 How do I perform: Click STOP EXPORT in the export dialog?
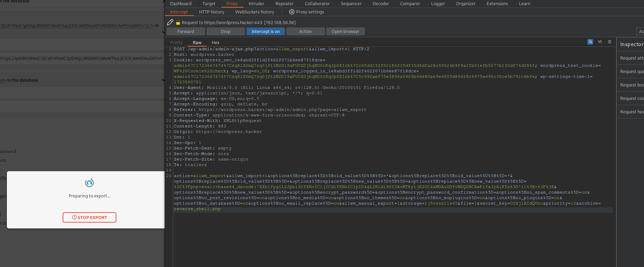tap(90, 217)
